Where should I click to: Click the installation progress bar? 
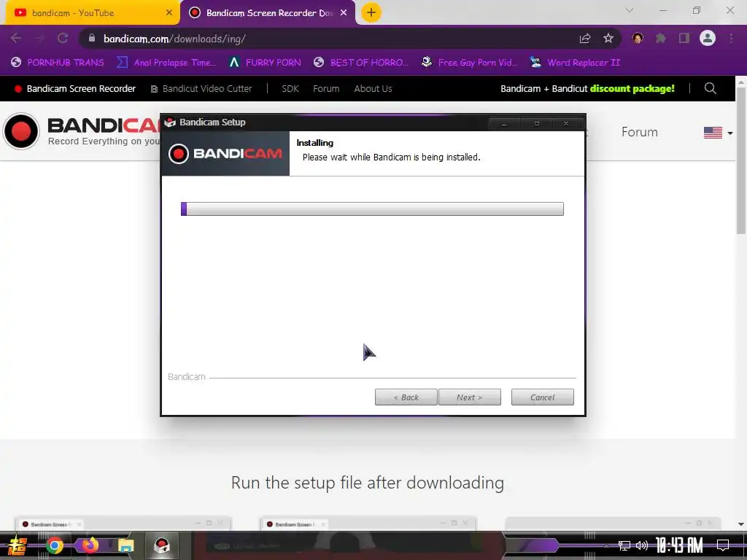[372, 209]
